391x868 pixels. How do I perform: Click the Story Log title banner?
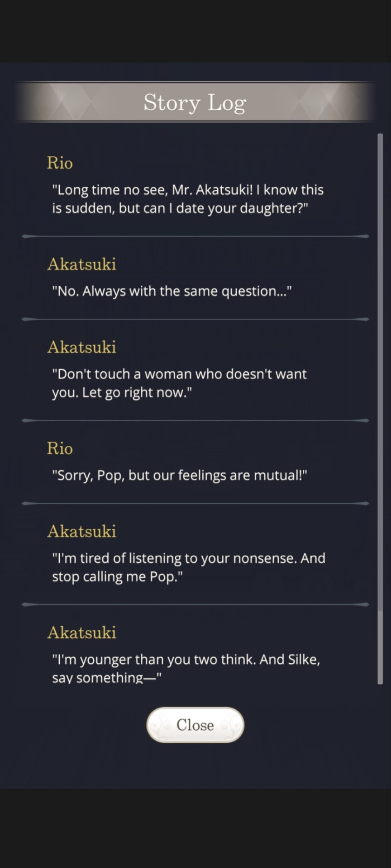click(195, 103)
